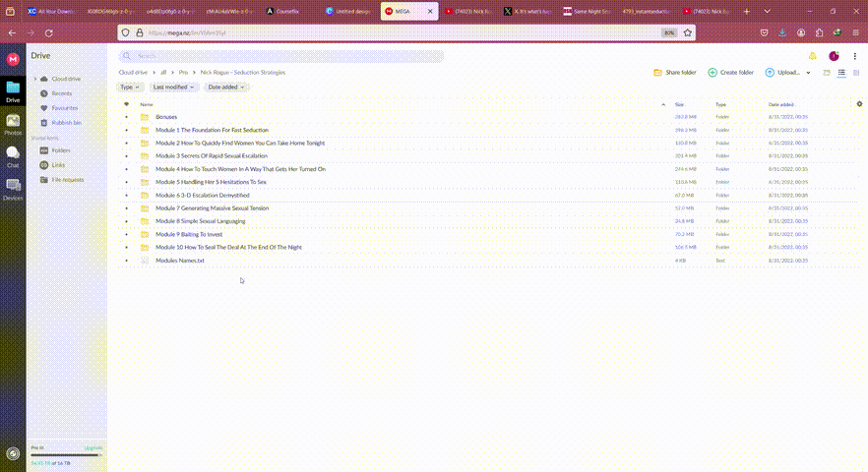This screenshot has width=868, height=472.
Task: Select Module 9 Baiting To Invest row
Action: tap(487, 234)
